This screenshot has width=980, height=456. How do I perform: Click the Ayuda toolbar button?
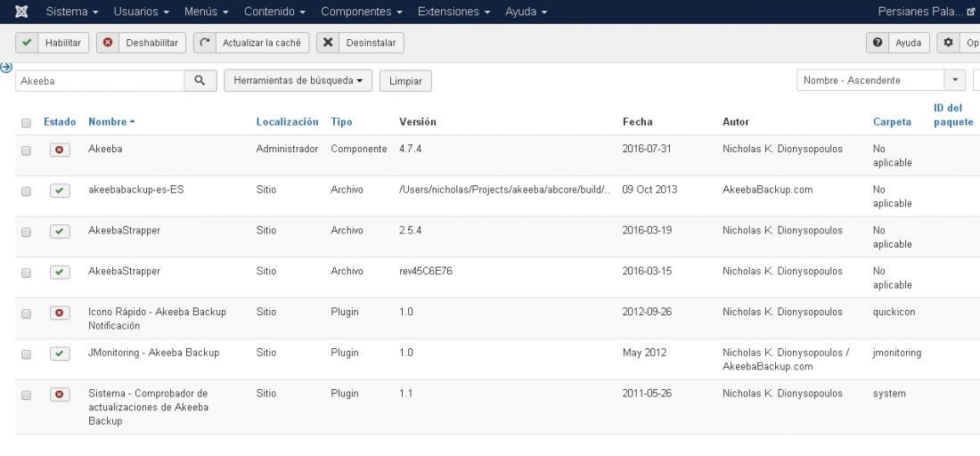pos(897,43)
